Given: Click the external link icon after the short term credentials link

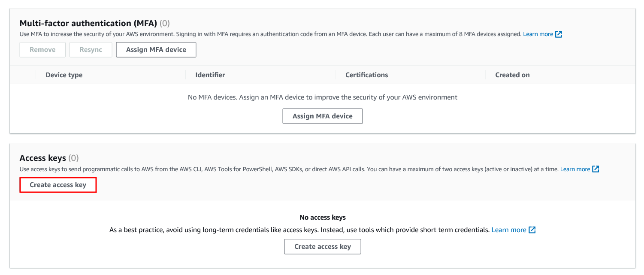Looking at the screenshot, I should click(532, 230).
